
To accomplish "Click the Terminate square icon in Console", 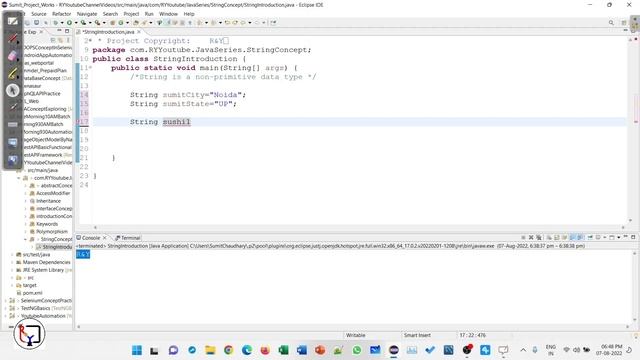I will (x=523, y=237).
